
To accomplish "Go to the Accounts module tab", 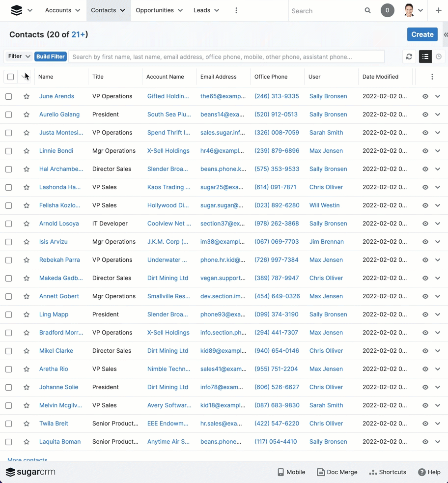I will pyautogui.click(x=62, y=10).
